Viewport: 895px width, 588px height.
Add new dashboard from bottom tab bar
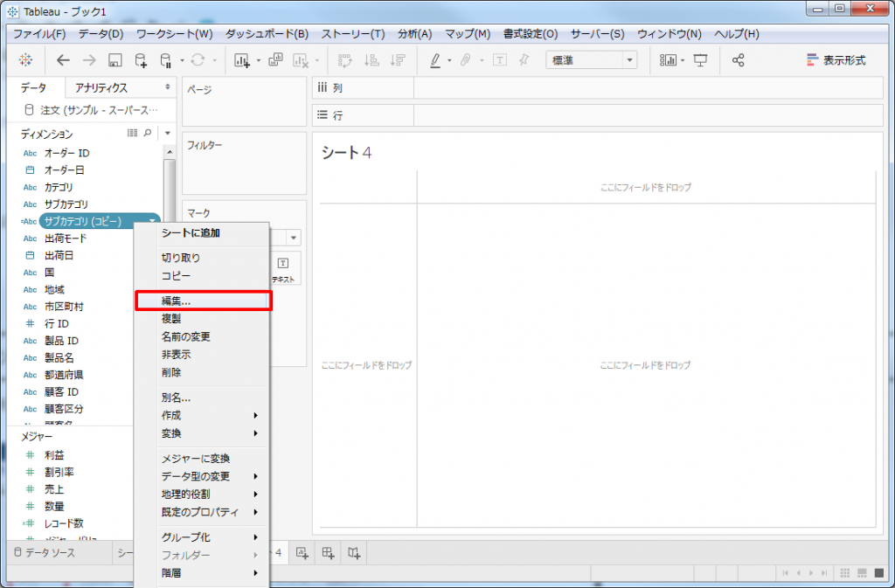point(328,552)
